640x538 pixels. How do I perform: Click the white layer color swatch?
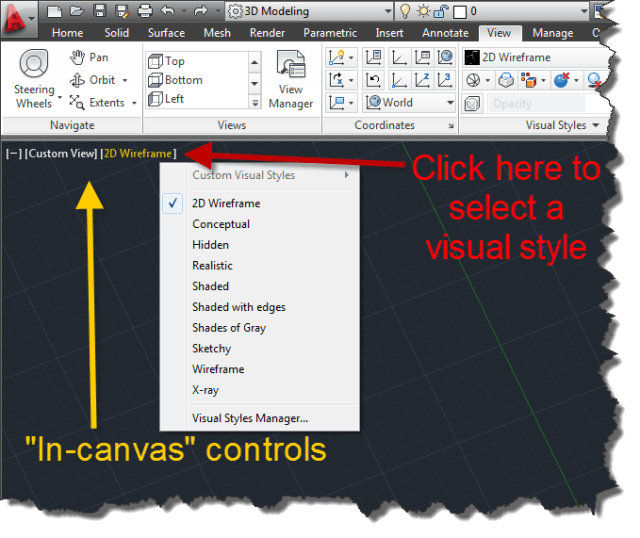pyautogui.click(x=460, y=12)
